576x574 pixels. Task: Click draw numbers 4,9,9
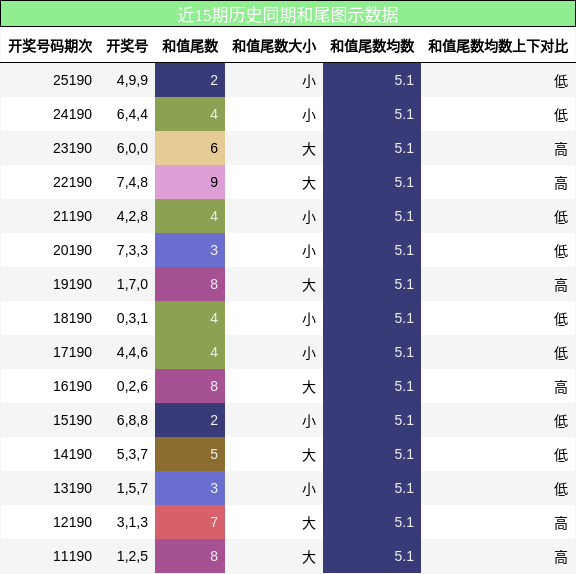tap(132, 80)
